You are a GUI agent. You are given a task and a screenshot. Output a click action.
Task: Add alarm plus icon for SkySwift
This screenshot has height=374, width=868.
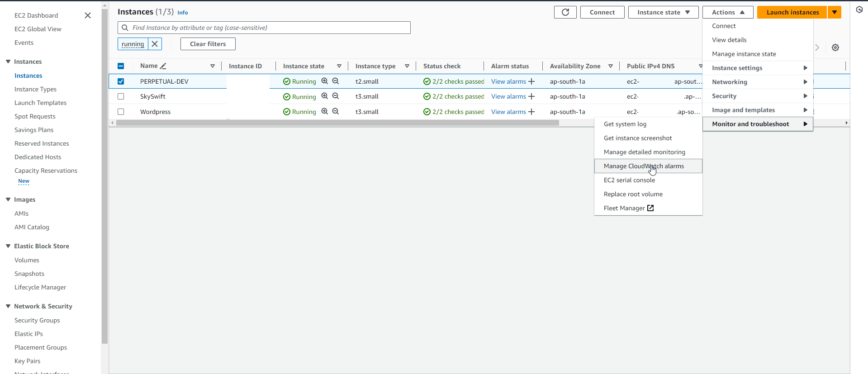pyautogui.click(x=531, y=96)
